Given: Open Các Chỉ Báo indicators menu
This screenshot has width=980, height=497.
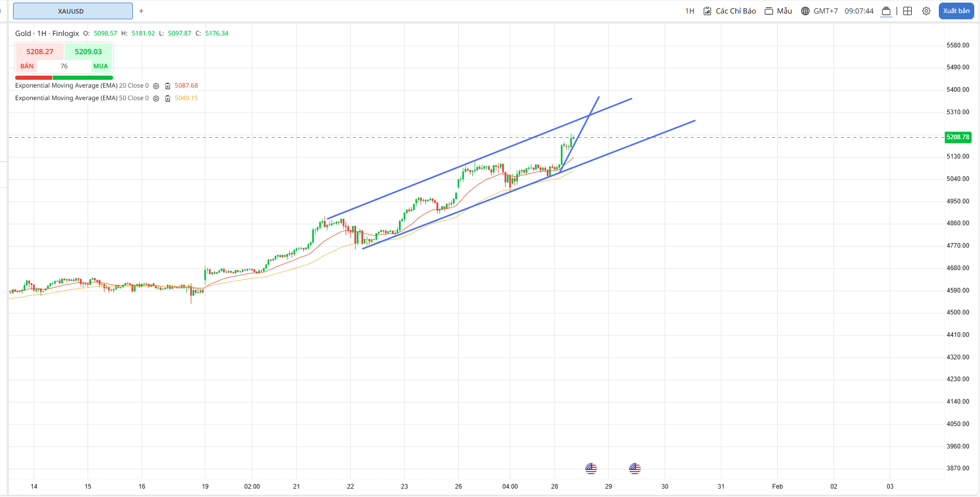Looking at the screenshot, I should [730, 11].
